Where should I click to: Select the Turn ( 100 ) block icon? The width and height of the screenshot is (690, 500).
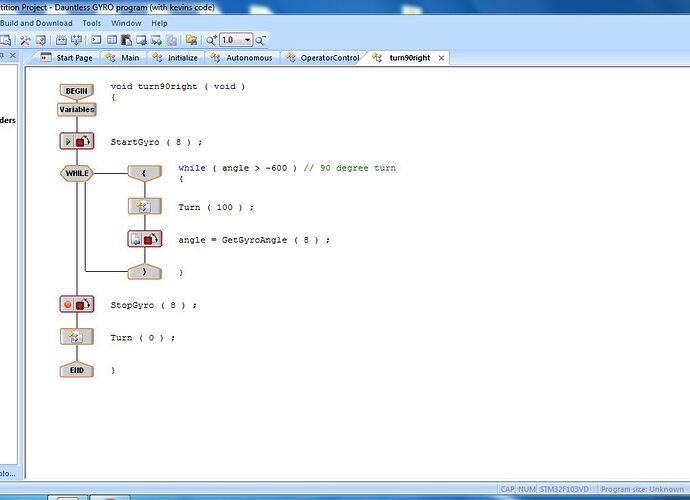click(145, 206)
